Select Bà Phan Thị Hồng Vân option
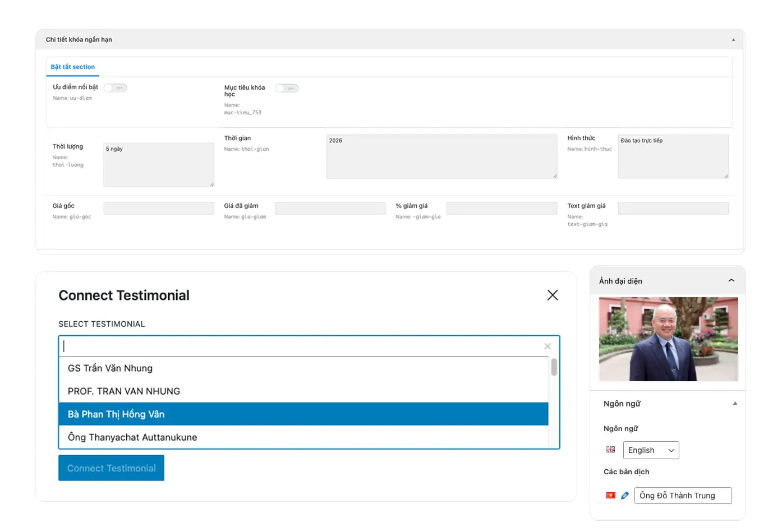Image resolution: width=773 pixels, height=532 pixels. point(303,414)
